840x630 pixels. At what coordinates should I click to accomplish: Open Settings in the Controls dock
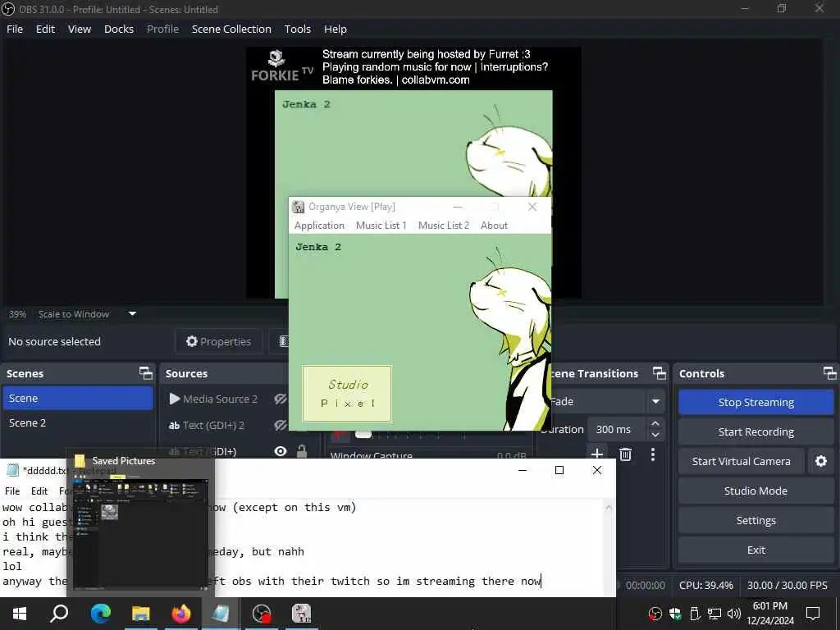(x=756, y=520)
